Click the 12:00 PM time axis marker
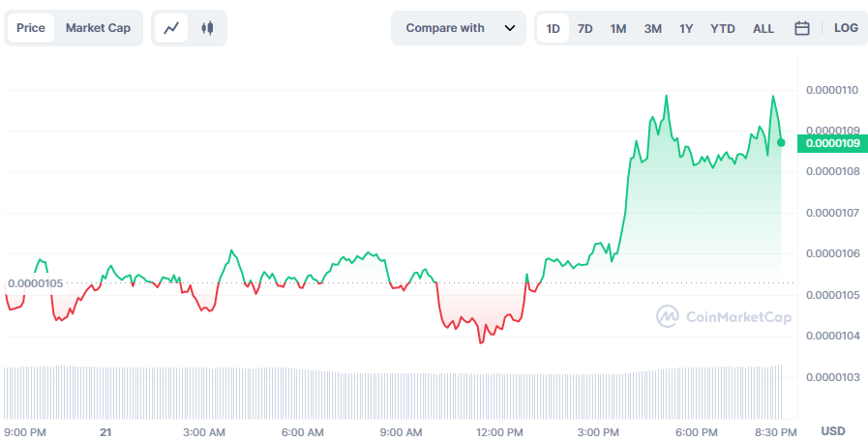Viewport: 868px width, 441px height. pos(501,431)
